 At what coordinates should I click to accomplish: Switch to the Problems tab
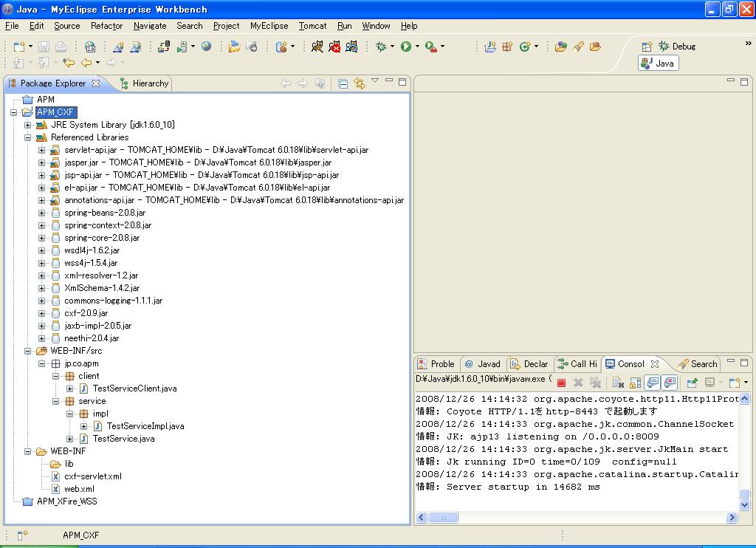[x=436, y=363]
